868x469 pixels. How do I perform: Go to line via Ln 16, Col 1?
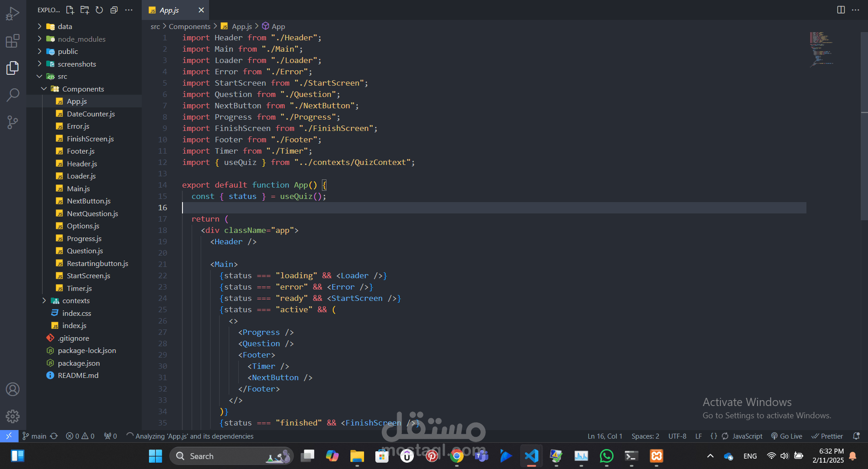(x=605, y=436)
